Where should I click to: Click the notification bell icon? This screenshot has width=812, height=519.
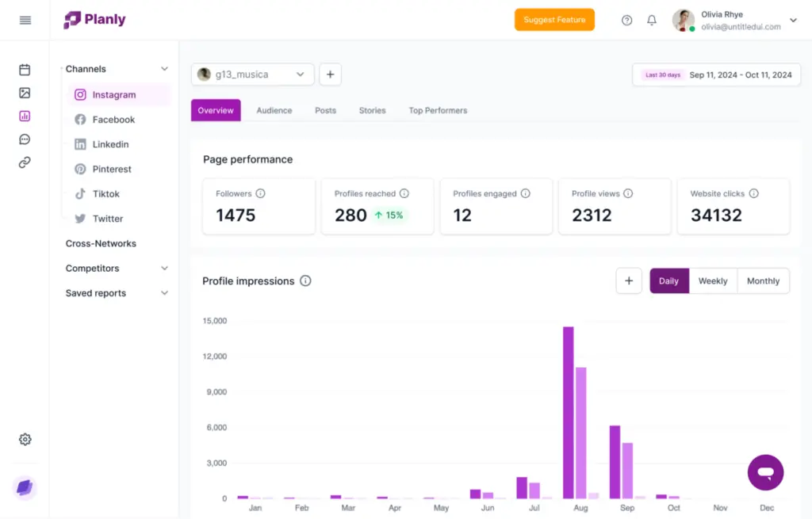coord(652,20)
